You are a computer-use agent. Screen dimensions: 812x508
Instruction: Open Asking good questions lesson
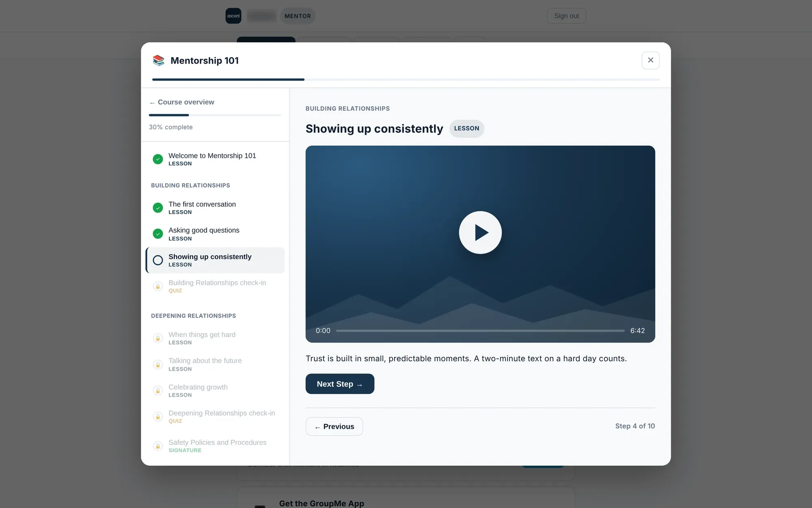(x=215, y=234)
